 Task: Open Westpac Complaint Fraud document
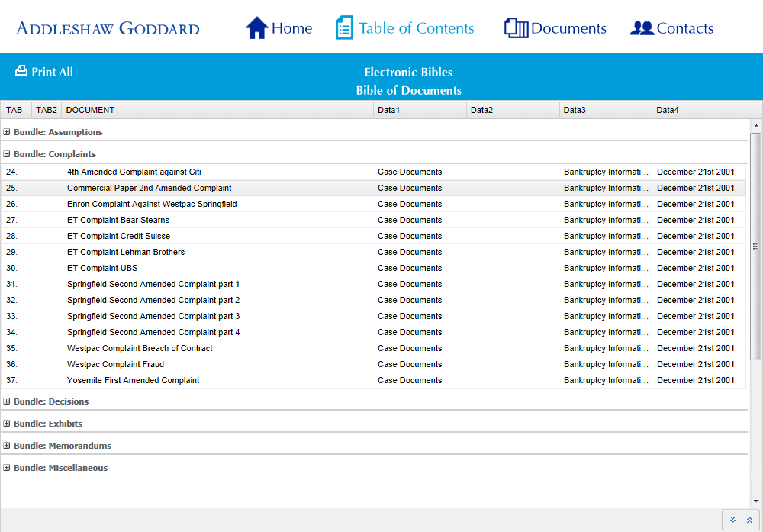click(116, 365)
